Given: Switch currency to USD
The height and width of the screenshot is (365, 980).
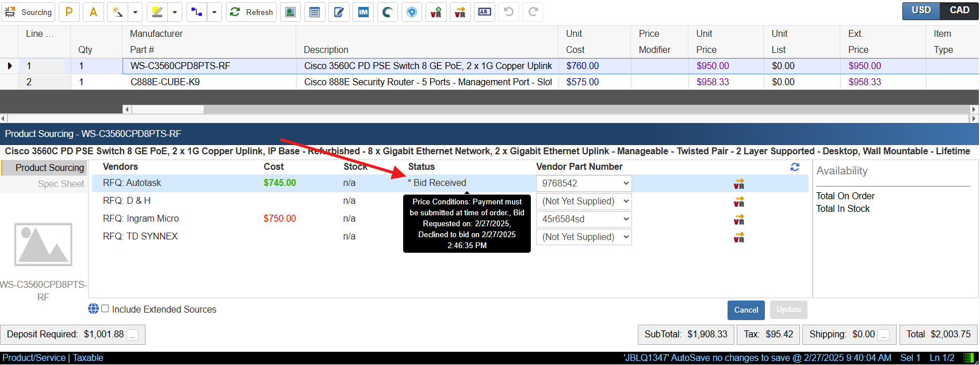Looking at the screenshot, I should (x=921, y=10).
